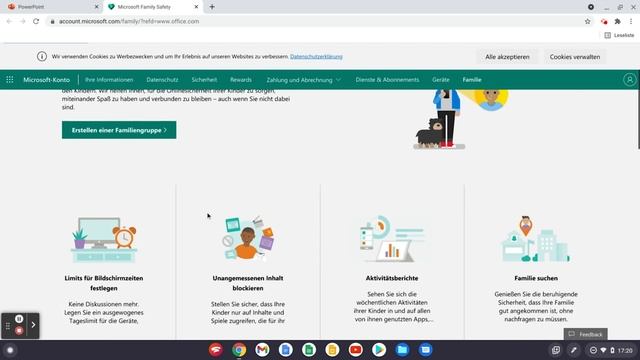Click heading Limits für Bildschirmzeiten festlegen
The width and height of the screenshot is (640, 360).
(104, 283)
